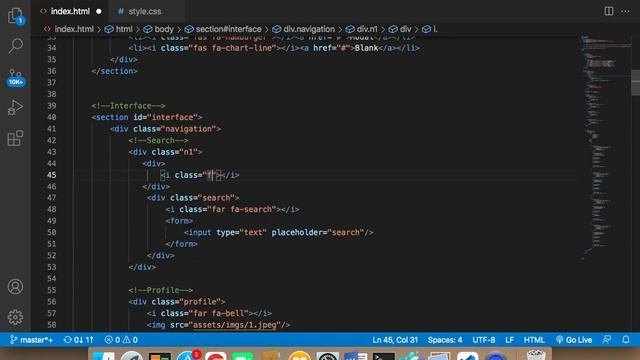Click the <!--Profile--> comment
The width and height of the screenshot is (640, 360).
point(161,290)
